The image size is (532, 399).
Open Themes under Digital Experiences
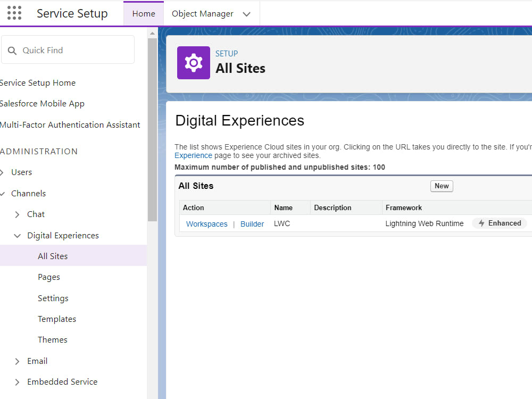[x=53, y=340]
